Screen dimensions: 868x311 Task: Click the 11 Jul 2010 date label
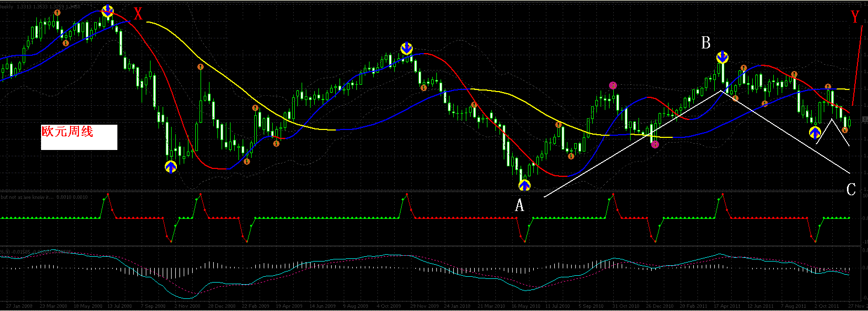click(557, 306)
